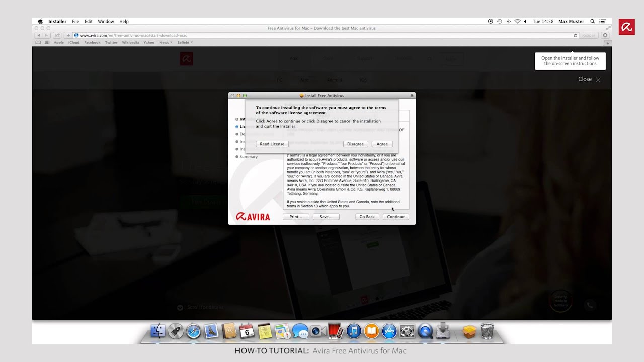Image resolution: width=644 pixels, height=362 pixels.
Task: Open System Preferences gear in Dock
Action: (407, 331)
